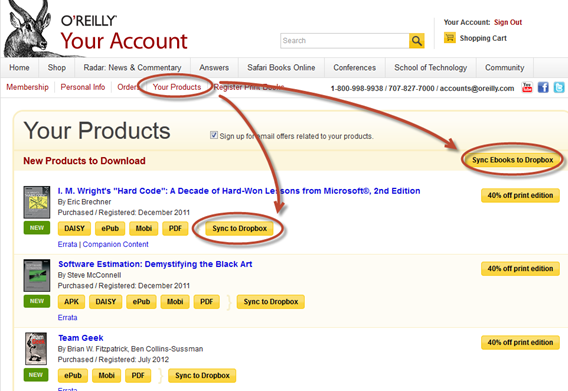Switch to Register Print Books tab
Screen dimensions: 568x391
click(x=249, y=87)
